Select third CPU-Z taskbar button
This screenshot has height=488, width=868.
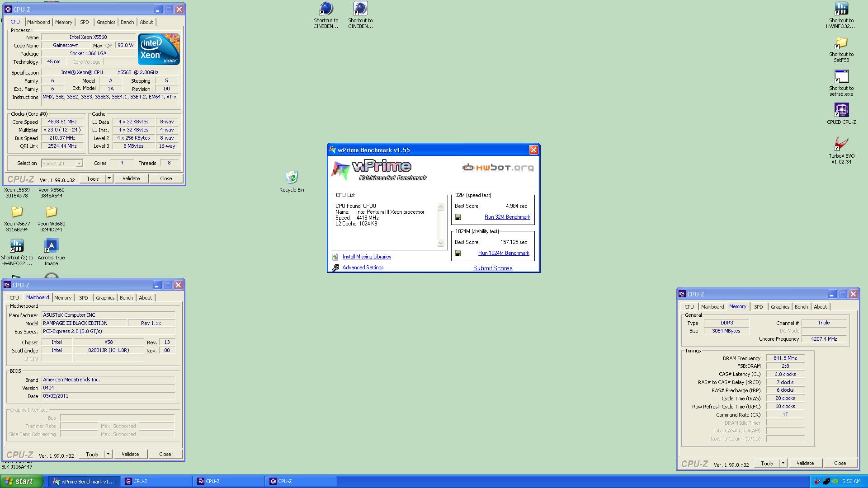(302, 481)
